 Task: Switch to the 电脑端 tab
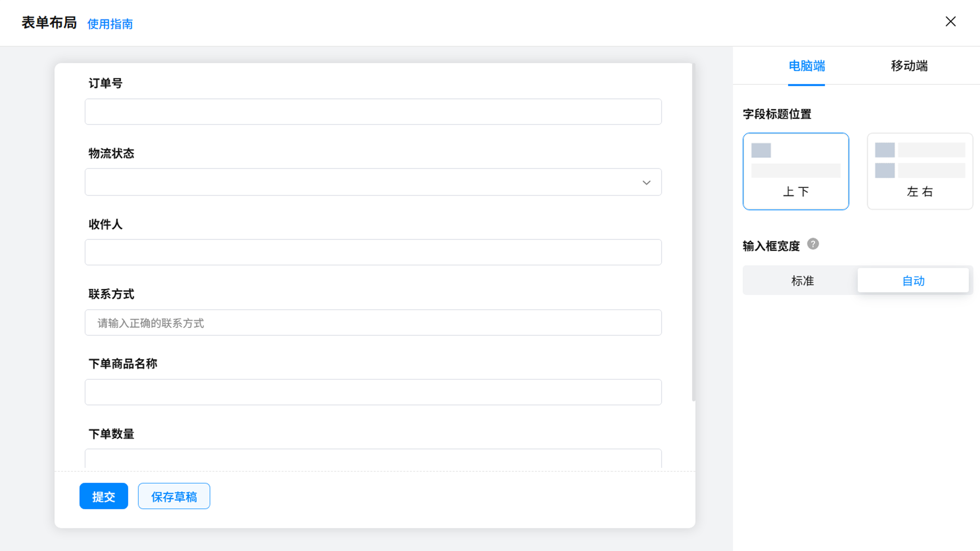pyautogui.click(x=806, y=66)
